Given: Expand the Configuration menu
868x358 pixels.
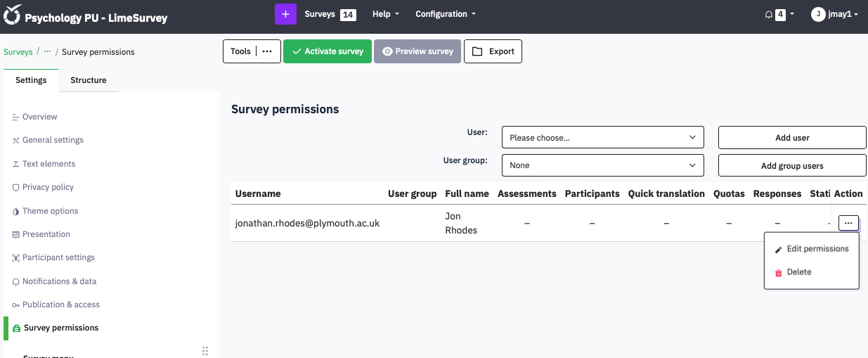Looking at the screenshot, I should pyautogui.click(x=445, y=14).
